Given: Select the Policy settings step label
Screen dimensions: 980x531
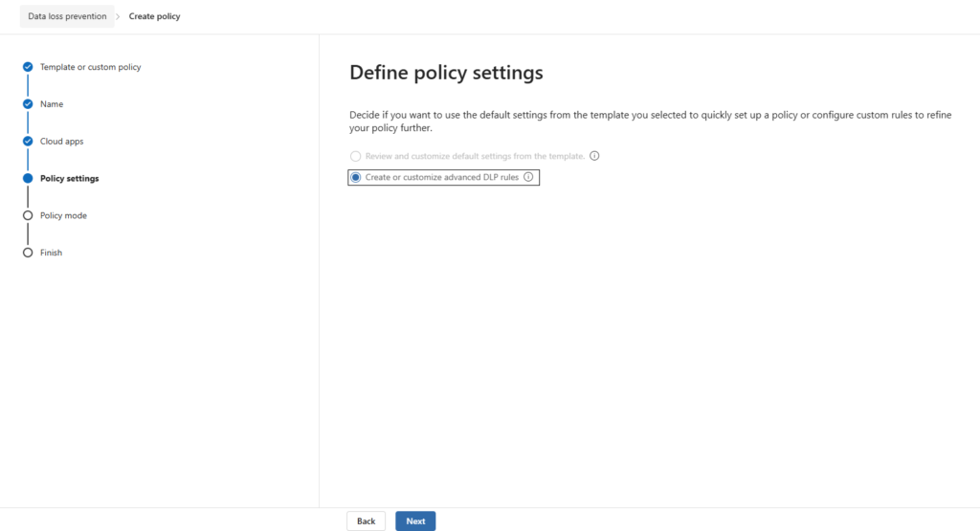Looking at the screenshot, I should click(x=69, y=179).
